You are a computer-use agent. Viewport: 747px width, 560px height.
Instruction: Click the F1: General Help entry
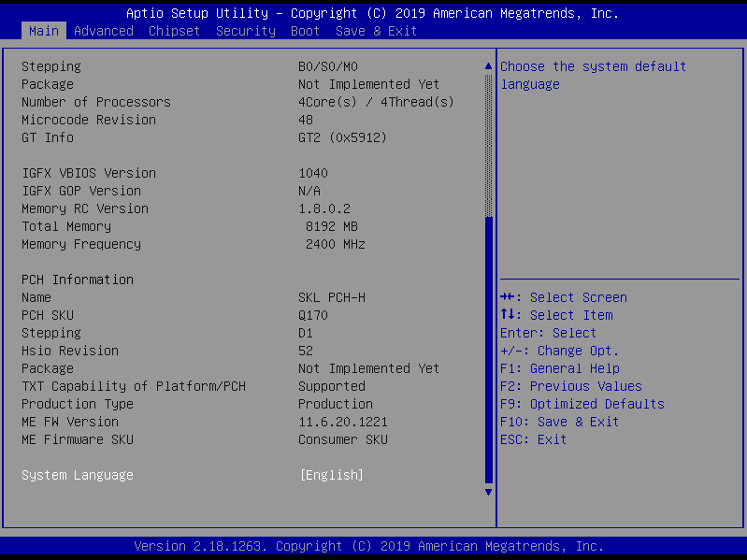[x=560, y=368]
